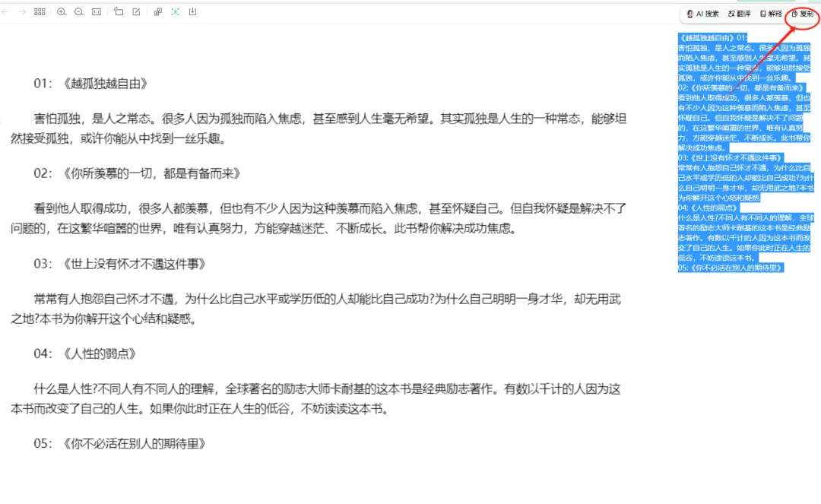This screenshot has width=821, height=504.
Task: Save the image with the download icon
Action: click(192, 11)
